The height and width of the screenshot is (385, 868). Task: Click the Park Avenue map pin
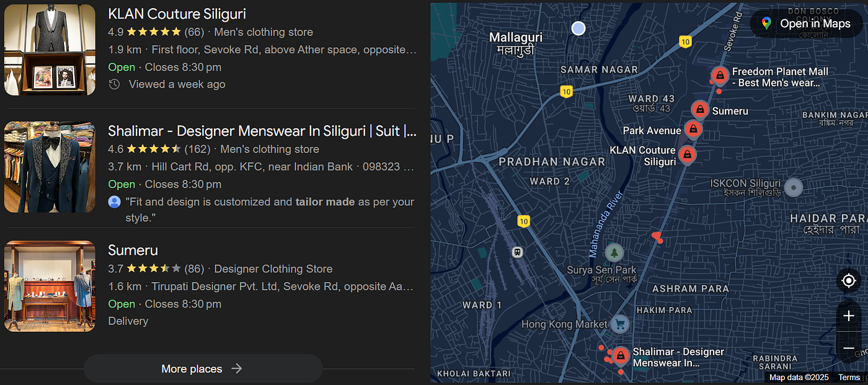click(693, 130)
